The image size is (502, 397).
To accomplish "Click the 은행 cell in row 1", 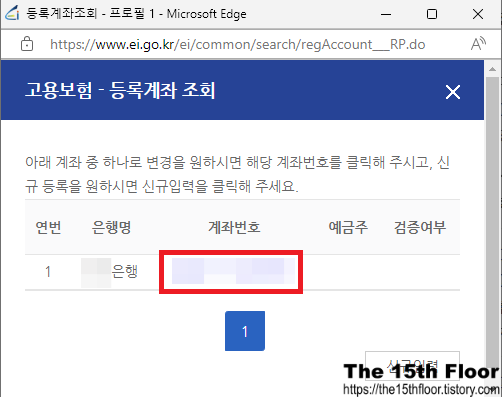I will 110,272.
